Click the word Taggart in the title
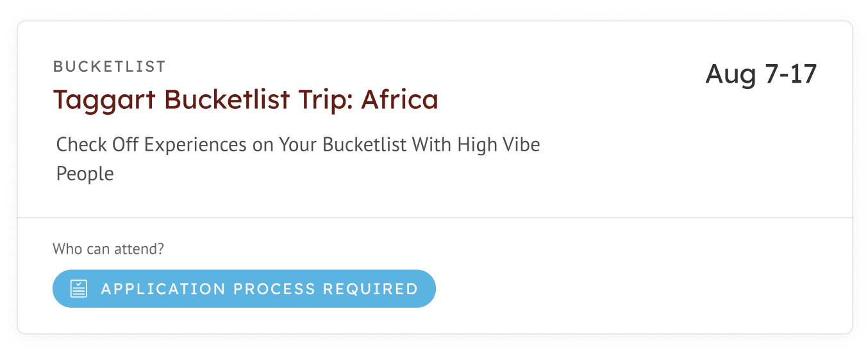Viewport: 868px width, 350px height. tap(105, 100)
